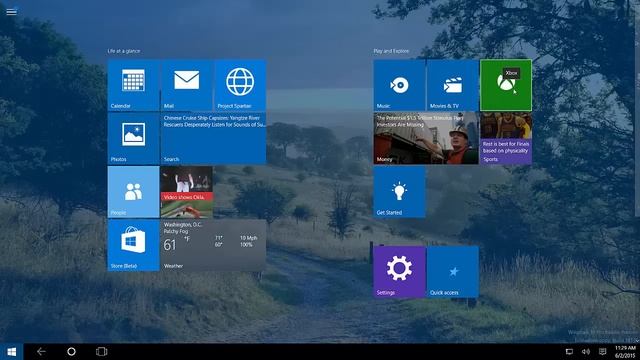Open the hamburger menu at top left
This screenshot has height=360, width=640.
11,12
